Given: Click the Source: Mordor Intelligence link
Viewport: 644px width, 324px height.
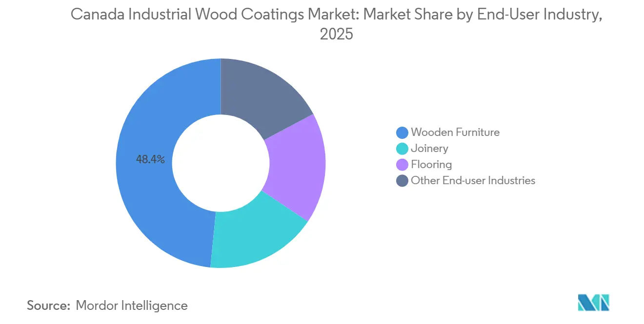Looking at the screenshot, I should point(107,305).
